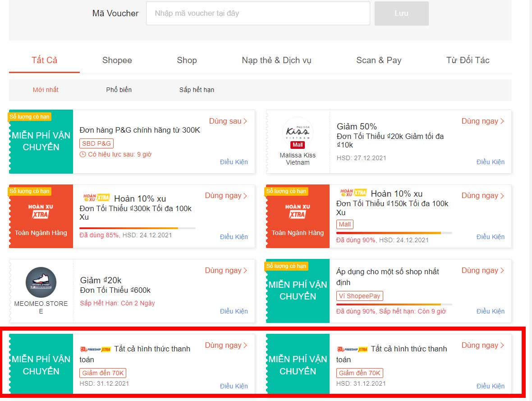Click the clock icon beside Có hiệu lực sau
The width and height of the screenshot is (532, 401).
(x=83, y=155)
